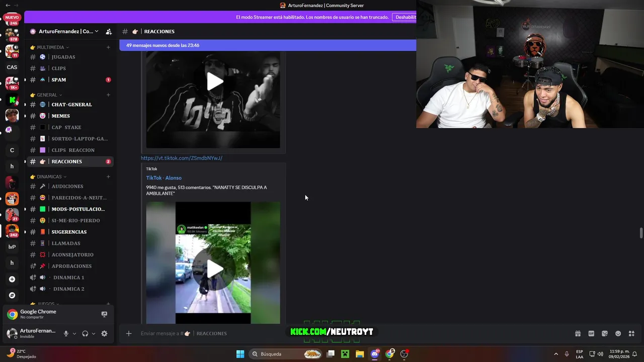The height and width of the screenshot is (362, 644).
Task: Open Windows notification bell
Action: click(635, 354)
